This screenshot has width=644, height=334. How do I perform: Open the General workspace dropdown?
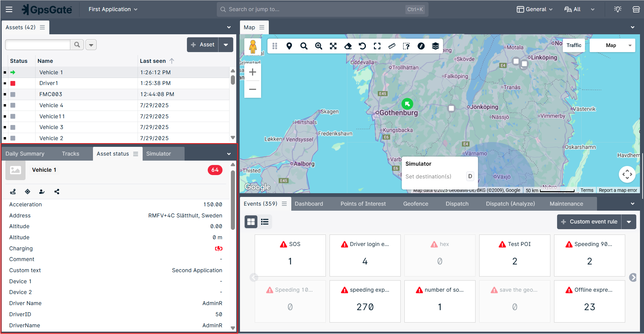point(534,9)
